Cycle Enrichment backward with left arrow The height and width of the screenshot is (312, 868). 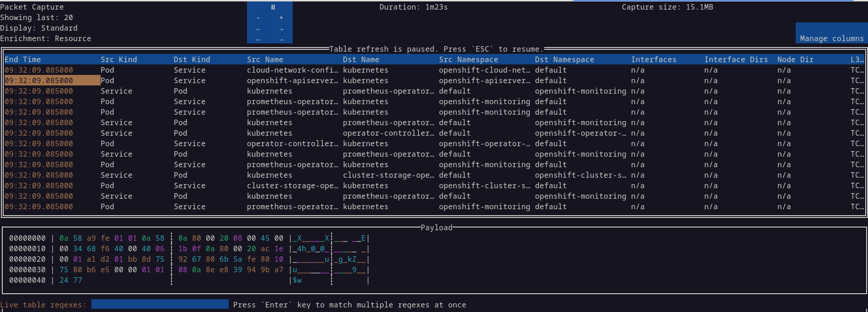(x=258, y=39)
